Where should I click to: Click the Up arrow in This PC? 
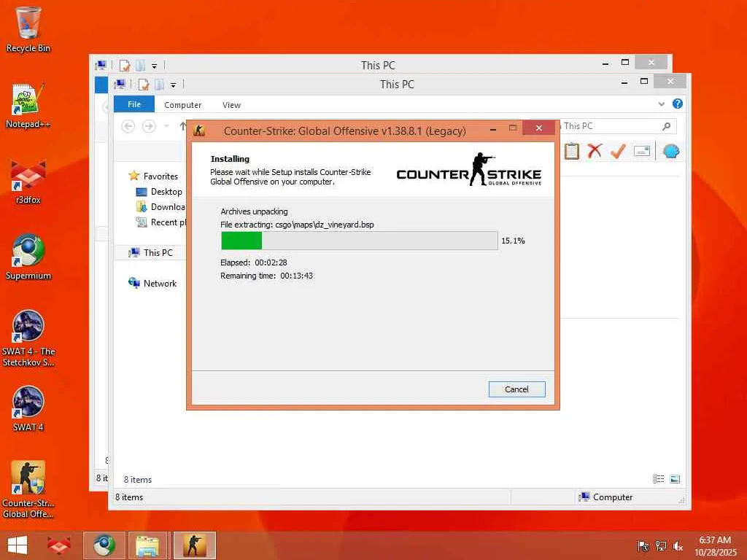pyautogui.click(x=182, y=126)
